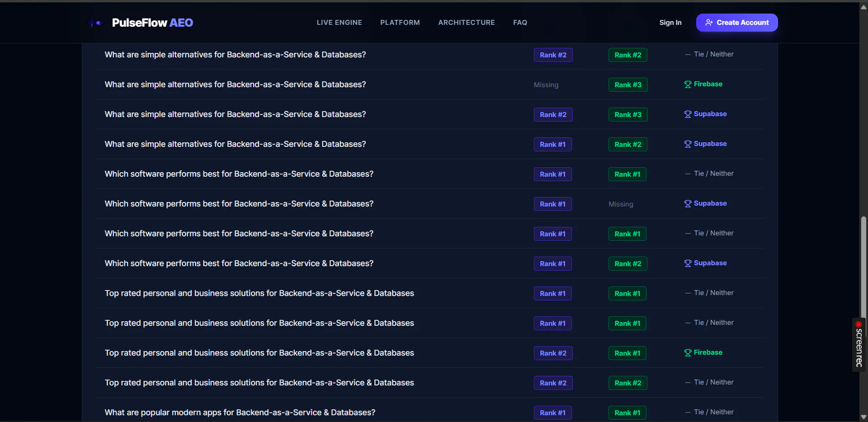
Task: Click the scrollbar up arrow
Action: (x=863, y=7)
